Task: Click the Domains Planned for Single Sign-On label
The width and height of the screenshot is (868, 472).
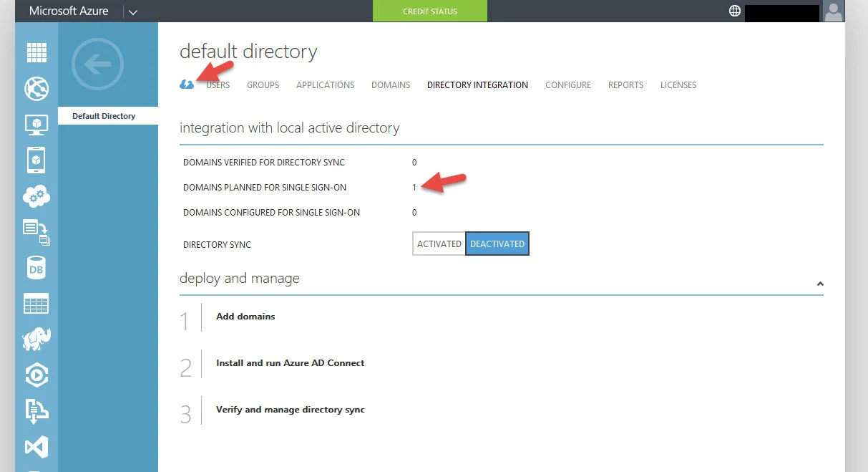Action: point(265,188)
